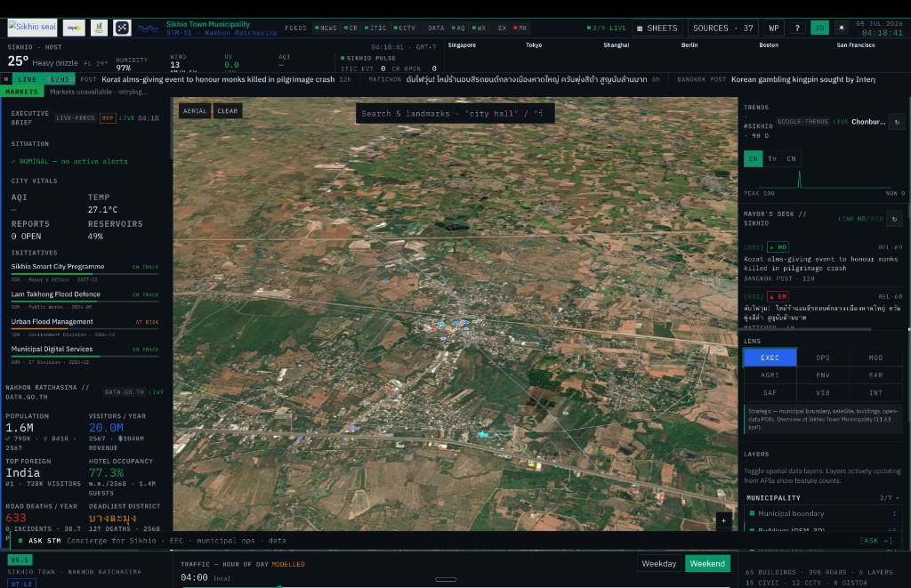Click the Aerial map button
This screenshot has width=911, height=588.
coord(195,111)
